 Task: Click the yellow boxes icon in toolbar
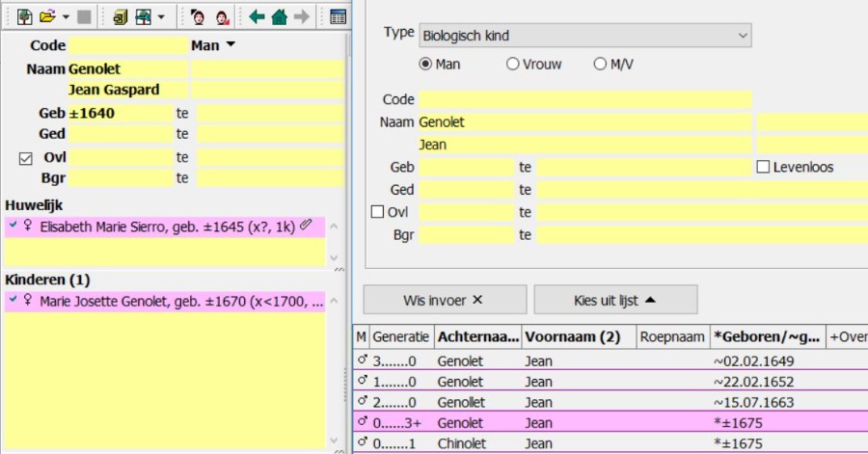(x=120, y=16)
